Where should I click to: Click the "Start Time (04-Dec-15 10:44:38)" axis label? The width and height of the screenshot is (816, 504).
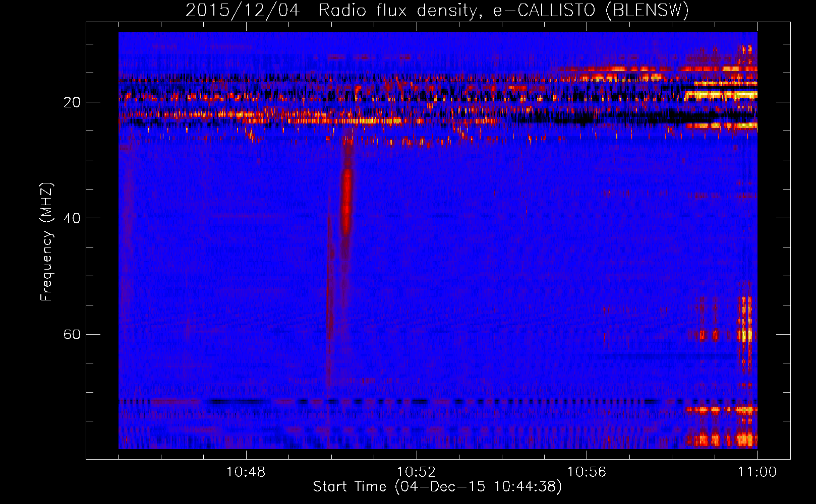click(x=437, y=487)
